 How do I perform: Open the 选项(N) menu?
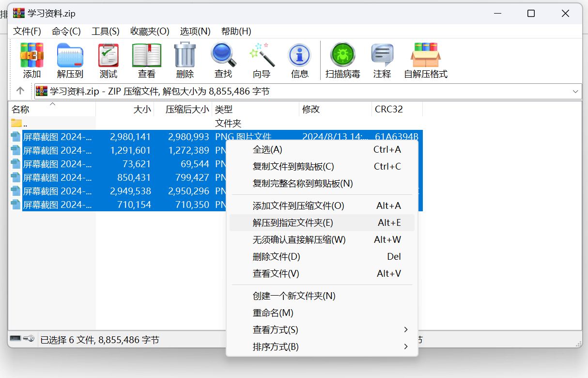point(195,31)
